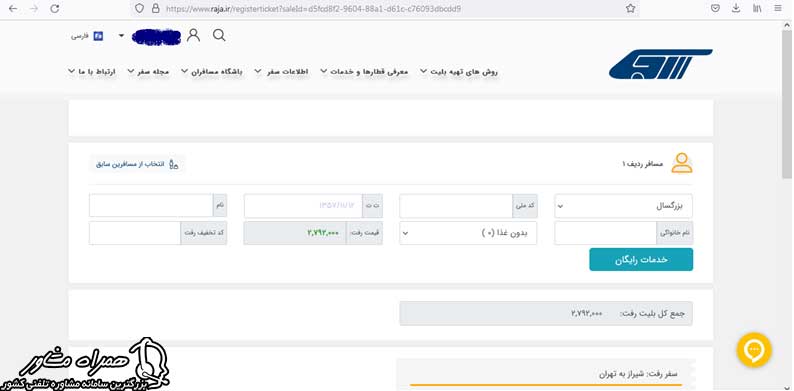The height and width of the screenshot is (391, 794).
Task: Focus the کد تخفیف رفت field
Action: (135, 233)
